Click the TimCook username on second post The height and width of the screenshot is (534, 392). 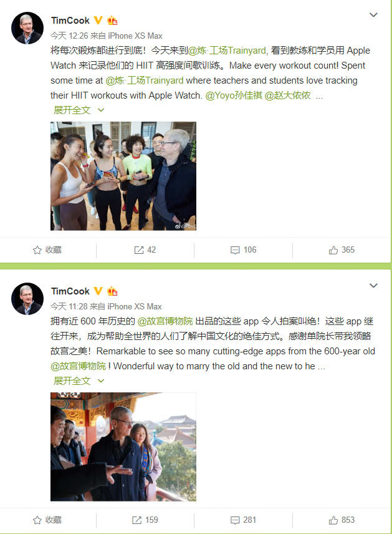pyautogui.click(x=70, y=291)
